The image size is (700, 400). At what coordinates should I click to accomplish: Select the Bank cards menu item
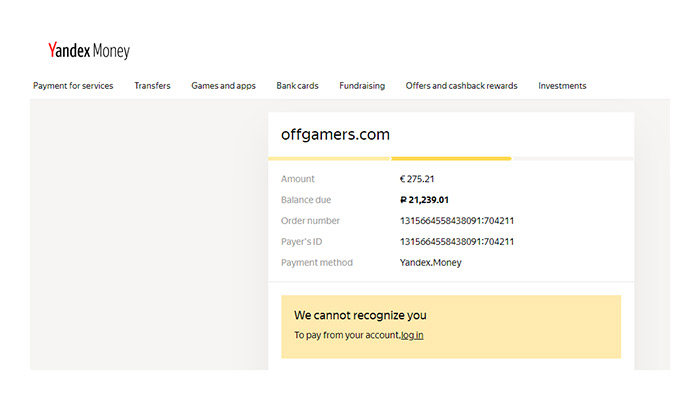click(297, 86)
